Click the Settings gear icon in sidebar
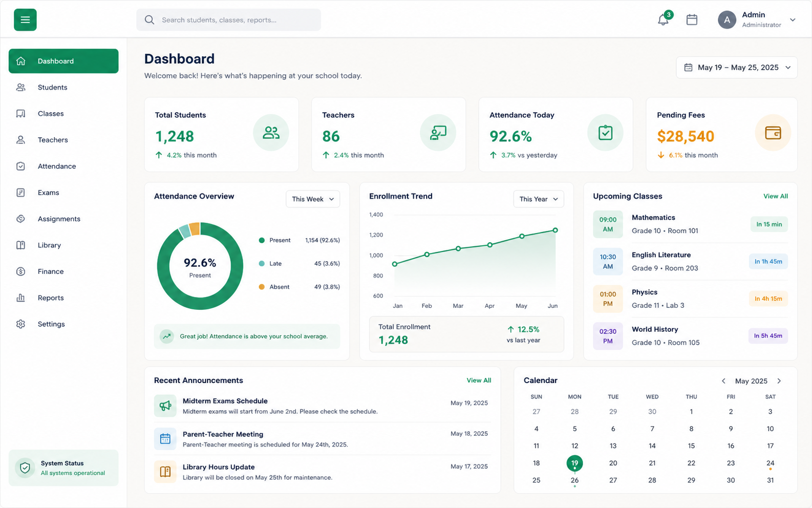This screenshot has width=812, height=508. pos(20,324)
